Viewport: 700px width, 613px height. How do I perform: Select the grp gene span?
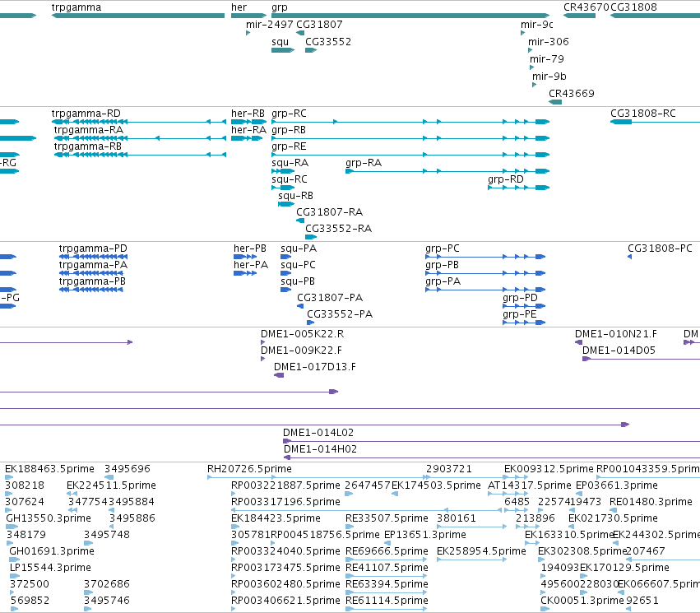pyautogui.click(x=410, y=16)
